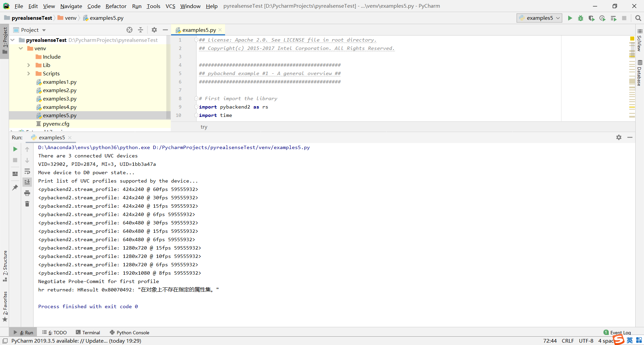
Task: Open the examples5 run configuration dropdown
Action: tap(539, 18)
